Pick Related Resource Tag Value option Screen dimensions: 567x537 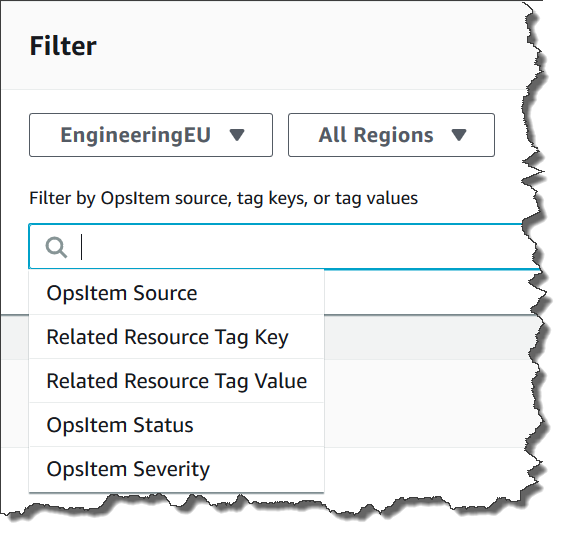(176, 381)
